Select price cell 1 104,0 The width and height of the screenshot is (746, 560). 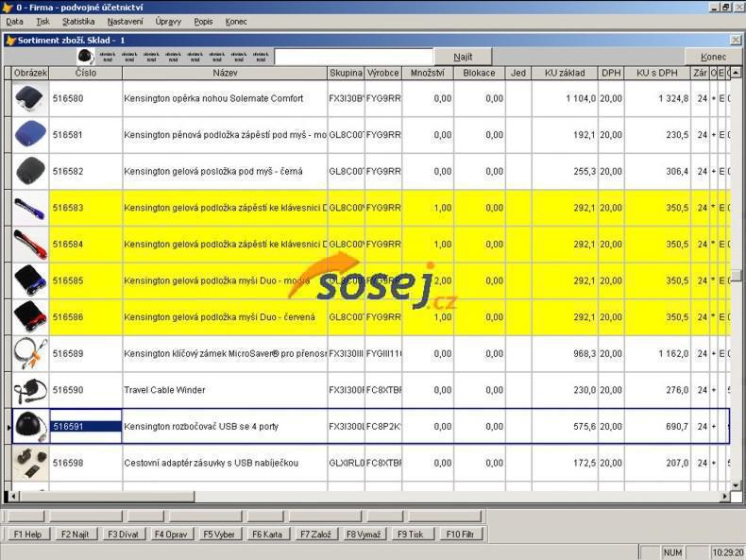point(565,98)
